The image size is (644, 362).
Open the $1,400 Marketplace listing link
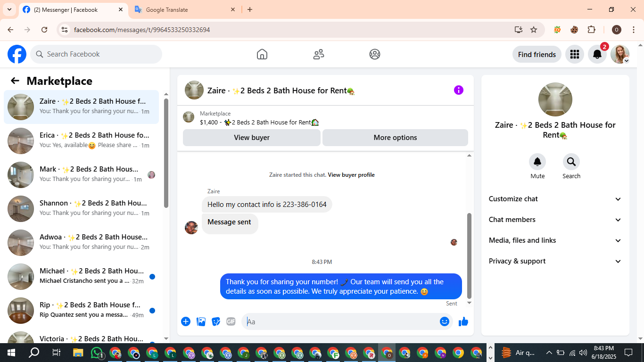pyautogui.click(x=259, y=122)
